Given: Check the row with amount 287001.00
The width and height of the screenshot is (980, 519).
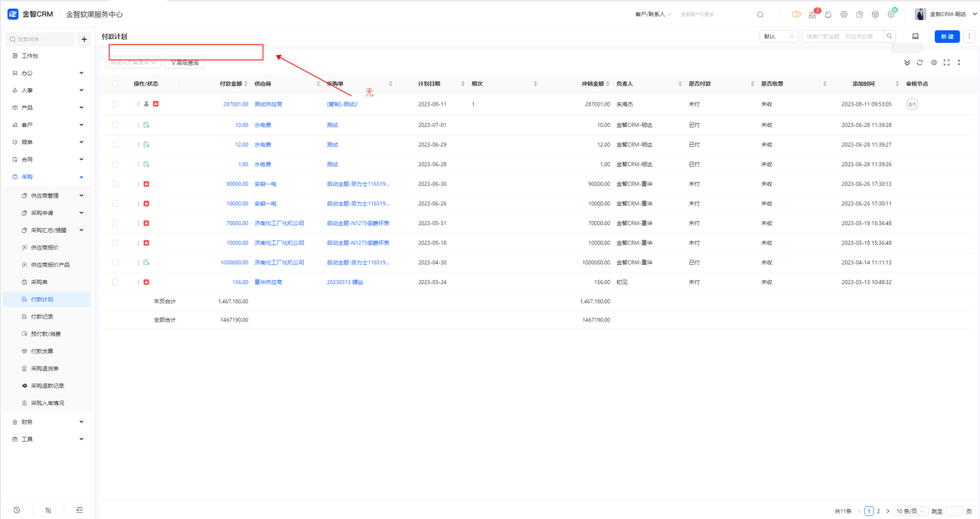Looking at the screenshot, I should pyautogui.click(x=116, y=103).
